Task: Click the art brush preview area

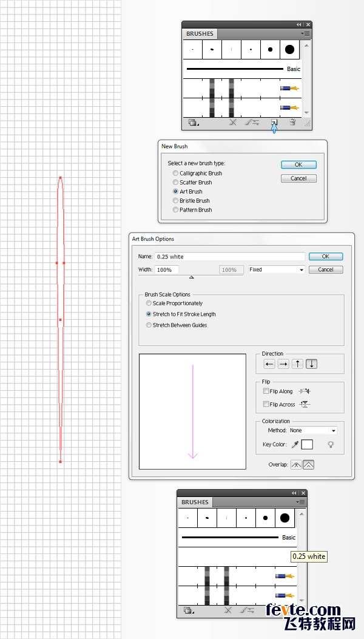Action: 192,411
